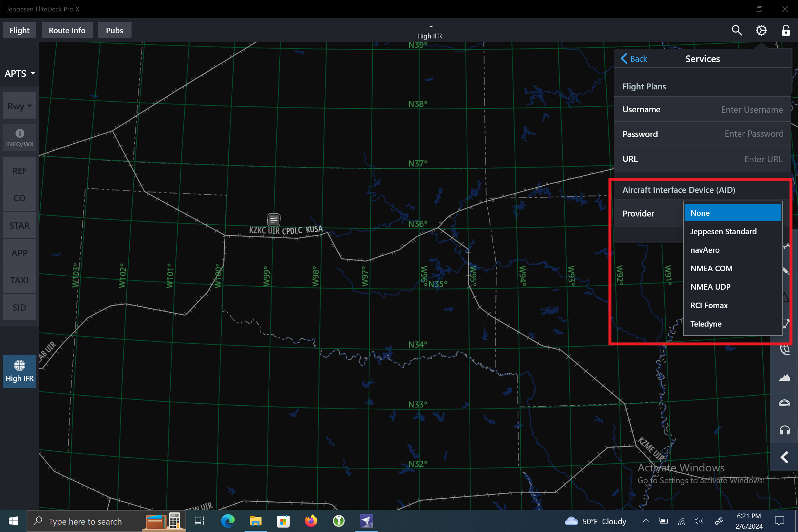Open Microsoft Store from taskbar
The height and width of the screenshot is (532, 798).
[x=283, y=521]
